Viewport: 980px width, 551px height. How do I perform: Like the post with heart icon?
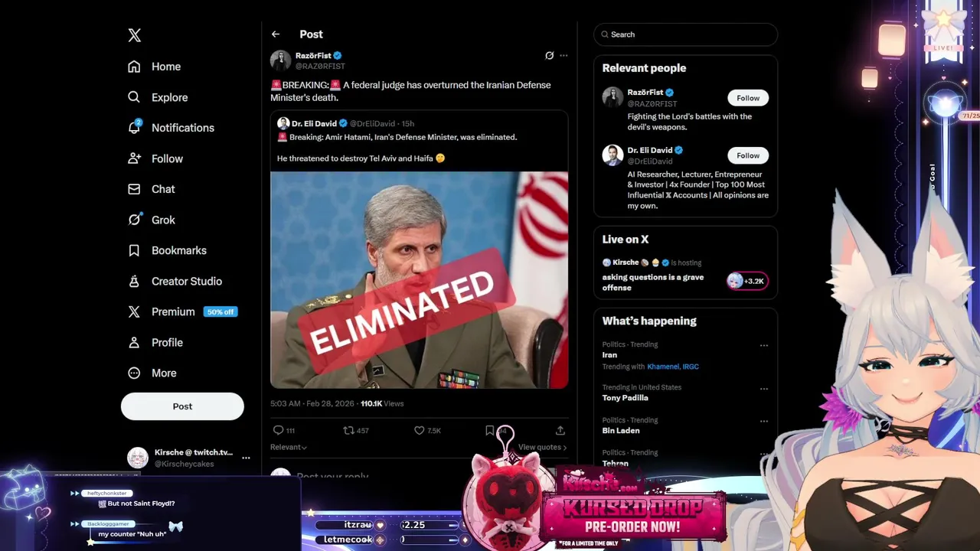(419, 431)
